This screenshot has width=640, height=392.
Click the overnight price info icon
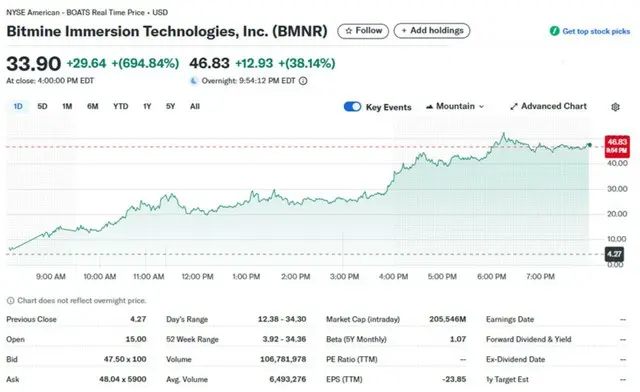tap(303, 81)
